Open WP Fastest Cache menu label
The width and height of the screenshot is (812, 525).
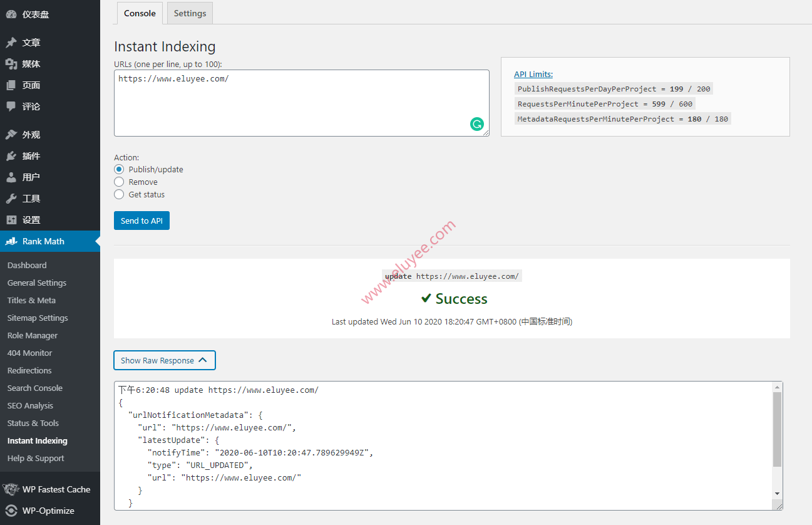[x=56, y=489]
